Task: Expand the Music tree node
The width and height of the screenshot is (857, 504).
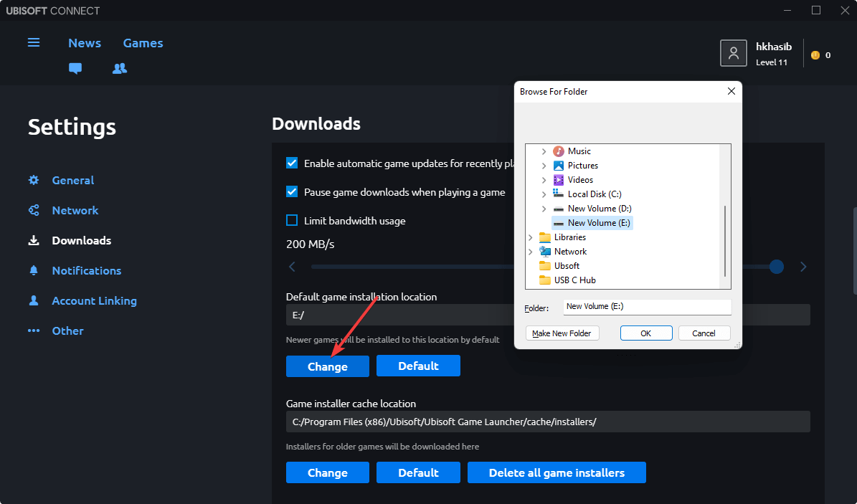Action: (544, 151)
